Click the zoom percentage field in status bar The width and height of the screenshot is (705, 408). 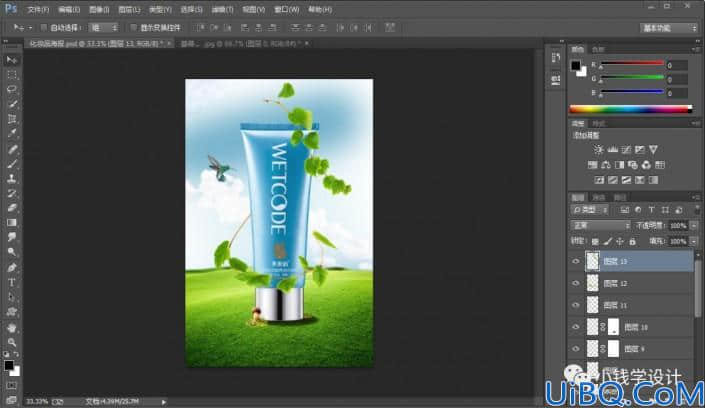[37, 401]
